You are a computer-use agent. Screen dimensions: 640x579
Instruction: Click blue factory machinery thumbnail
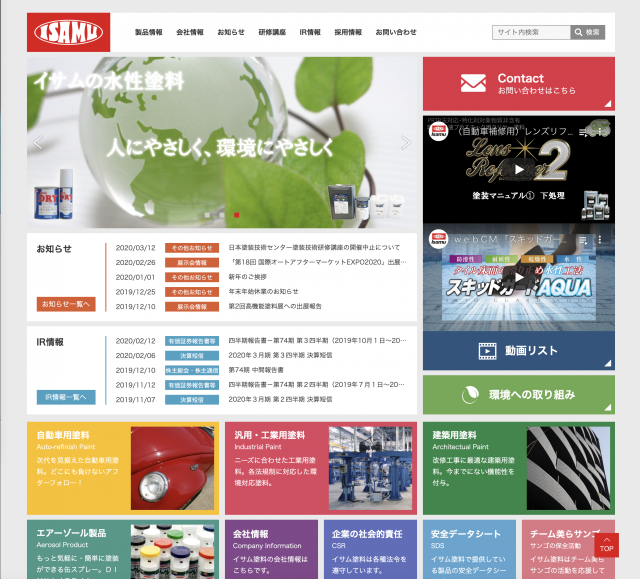(370, 468)
